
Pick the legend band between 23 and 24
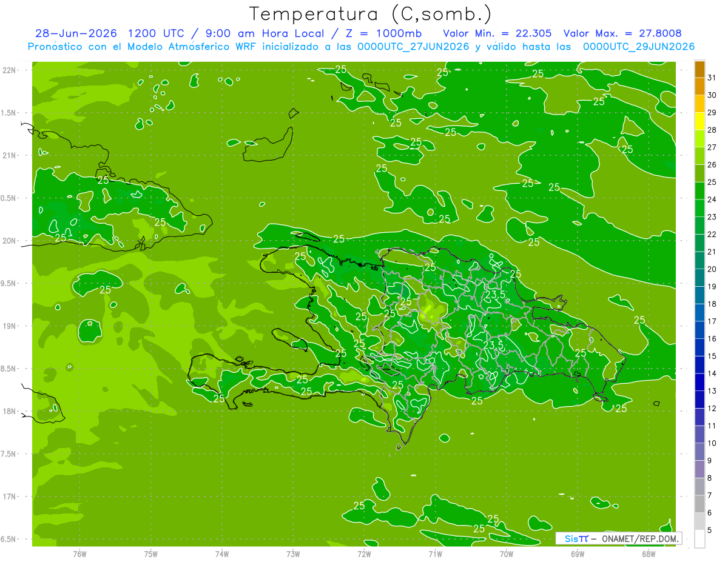(x=699, y=209)
